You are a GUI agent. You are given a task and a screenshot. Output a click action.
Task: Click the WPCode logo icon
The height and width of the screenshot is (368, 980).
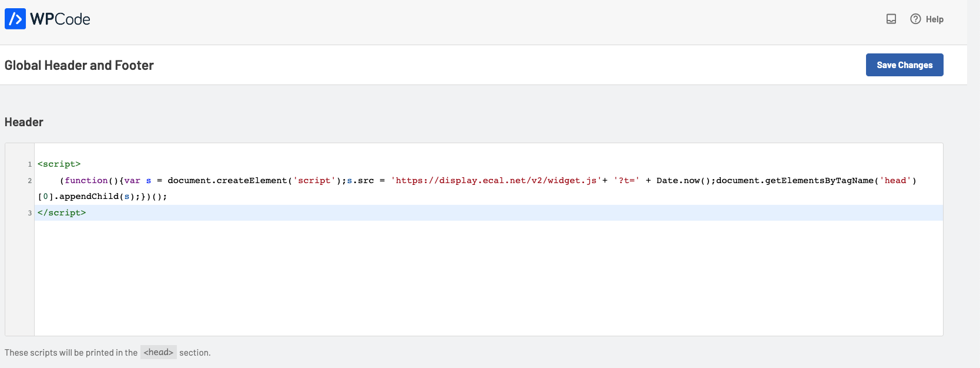point(15,19)
